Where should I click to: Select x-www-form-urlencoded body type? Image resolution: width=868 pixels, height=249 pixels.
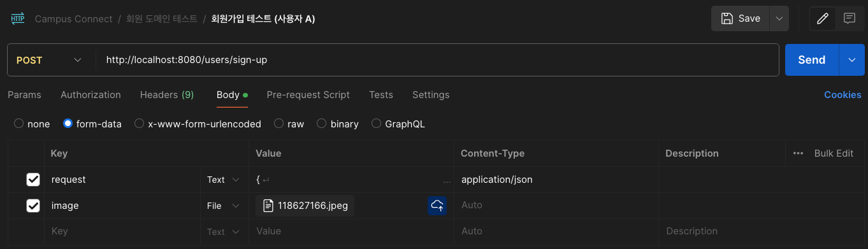(x=198, y=124)
